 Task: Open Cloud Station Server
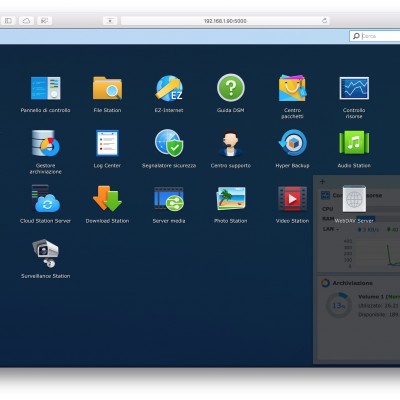[x=46, y=198]
